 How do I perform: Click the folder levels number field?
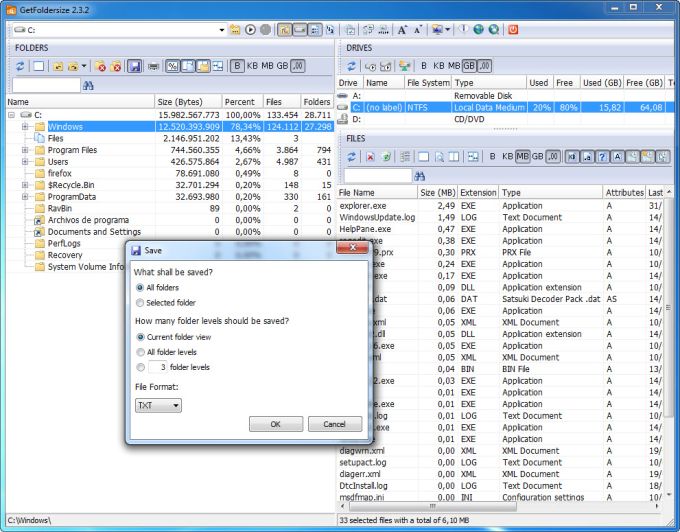[x=158, y=367]
